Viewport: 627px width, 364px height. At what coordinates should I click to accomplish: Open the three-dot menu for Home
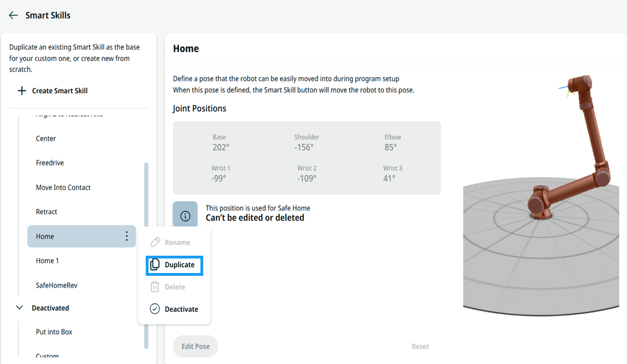click(127, 236)
